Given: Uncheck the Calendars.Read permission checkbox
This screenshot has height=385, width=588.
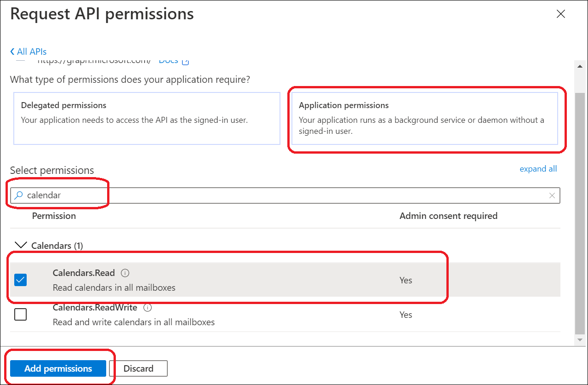Looking at the screenshot, I should coord(20,280).
